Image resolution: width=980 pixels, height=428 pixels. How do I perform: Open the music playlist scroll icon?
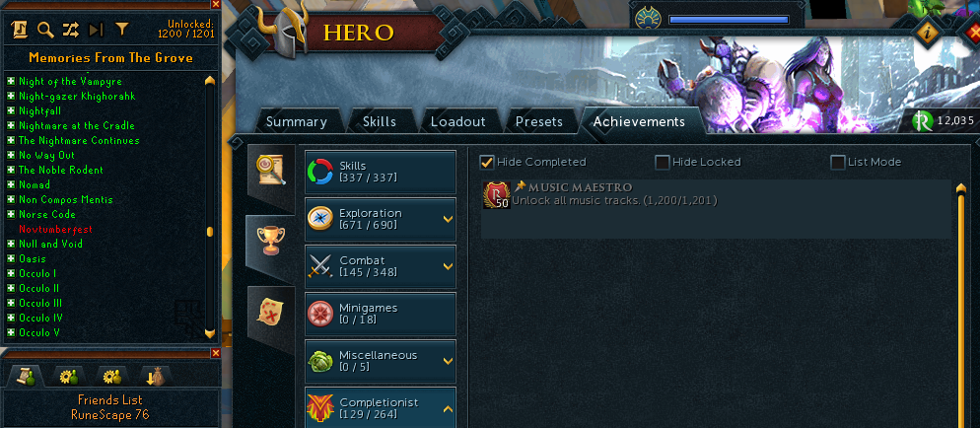click(x=20, y=29)
